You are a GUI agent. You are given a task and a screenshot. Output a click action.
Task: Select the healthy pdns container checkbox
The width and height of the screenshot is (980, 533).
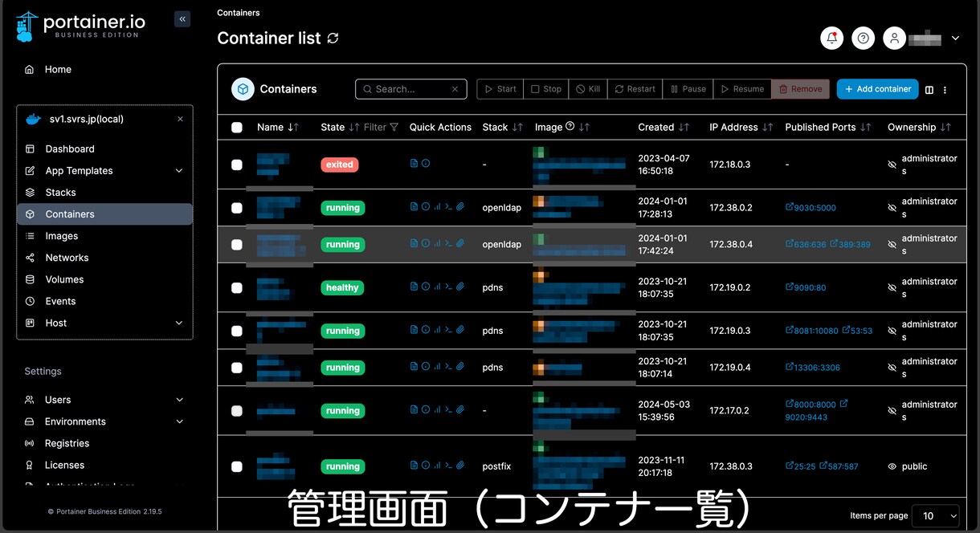tap(237, 288)
